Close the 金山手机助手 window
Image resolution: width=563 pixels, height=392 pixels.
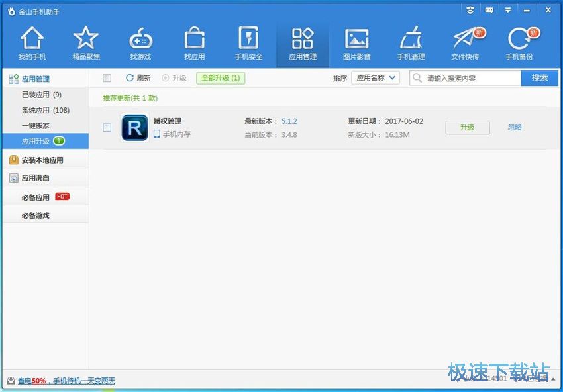coord(548,10)
